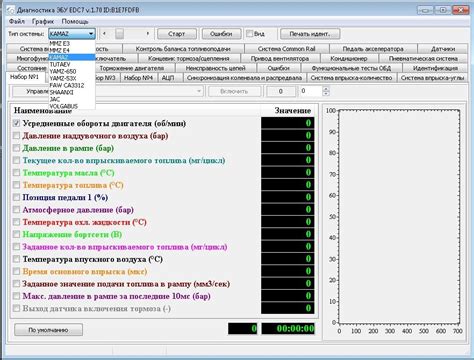This screenshot has height=360, width=474.
Task: Switch to Система Common Rail tab
Action: (287, 49)
